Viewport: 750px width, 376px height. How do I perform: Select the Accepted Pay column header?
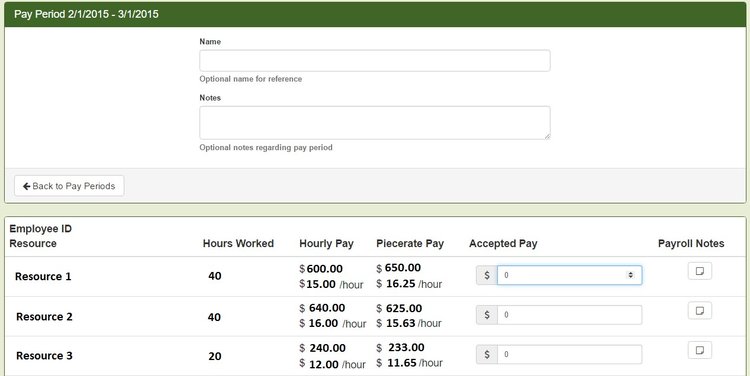[x=503, y=243]
